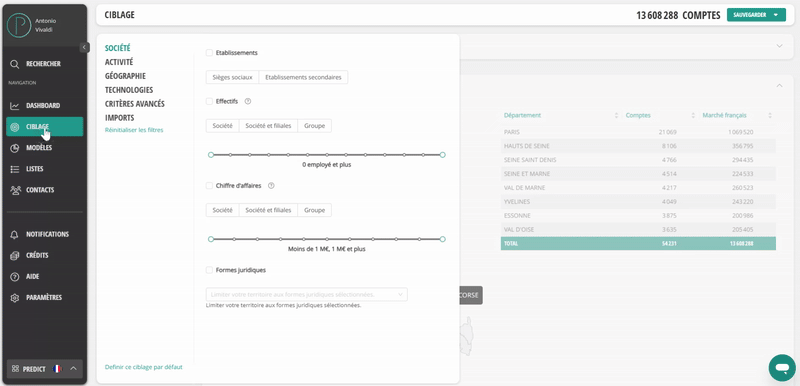This screenshot has height=386, width=800.
Task: Select Société et filiales under Chiffre d'affaires
Action: tap(268, 210)
